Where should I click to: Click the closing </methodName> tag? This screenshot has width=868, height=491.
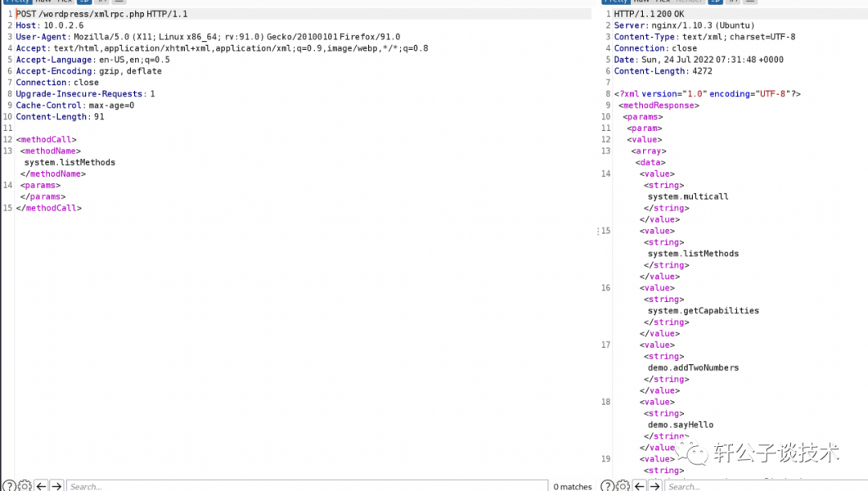tap(53, 174)
